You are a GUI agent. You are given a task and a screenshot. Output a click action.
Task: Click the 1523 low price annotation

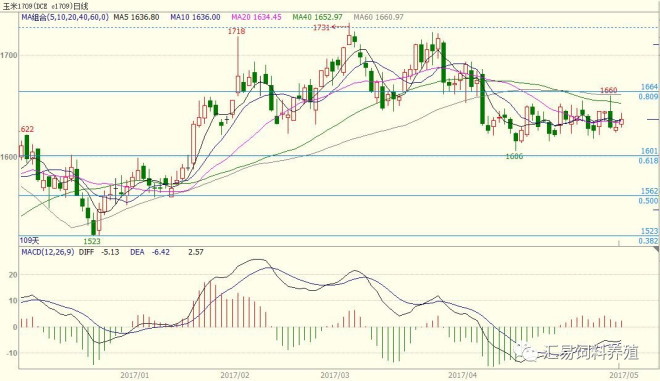point(92,241)
